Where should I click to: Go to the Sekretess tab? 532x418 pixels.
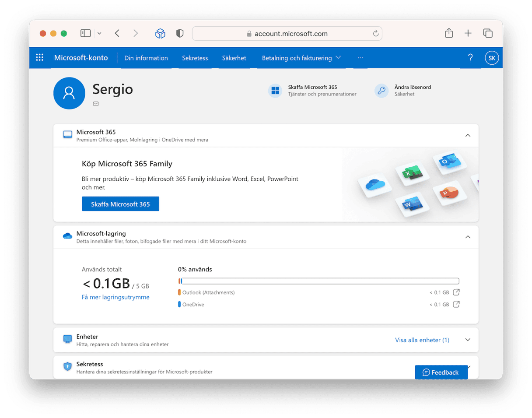[x=195, y=58]
